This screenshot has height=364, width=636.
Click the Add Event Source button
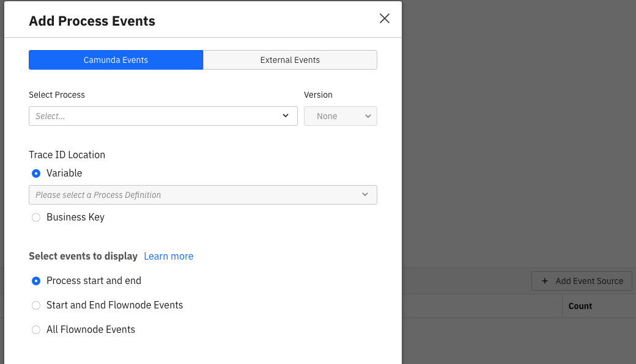[x=582, y=281]
